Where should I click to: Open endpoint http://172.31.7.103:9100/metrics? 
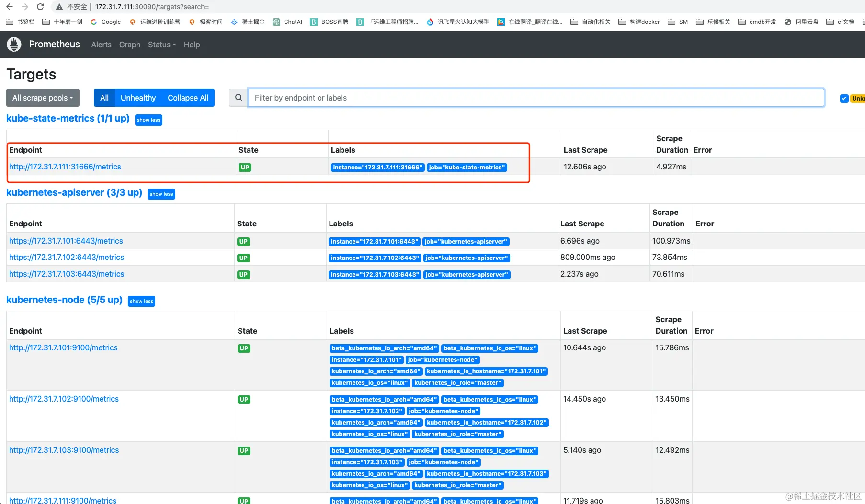click(x=64, y=450)
